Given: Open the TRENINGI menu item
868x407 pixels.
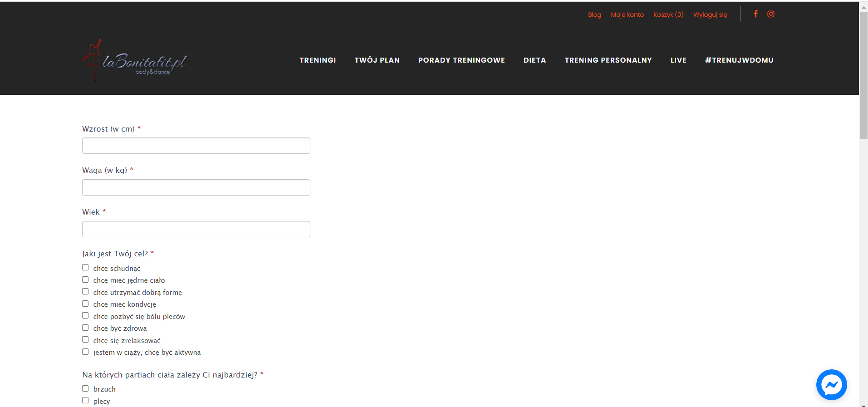Looking at the screenshot, I should [x=318, y=60].
